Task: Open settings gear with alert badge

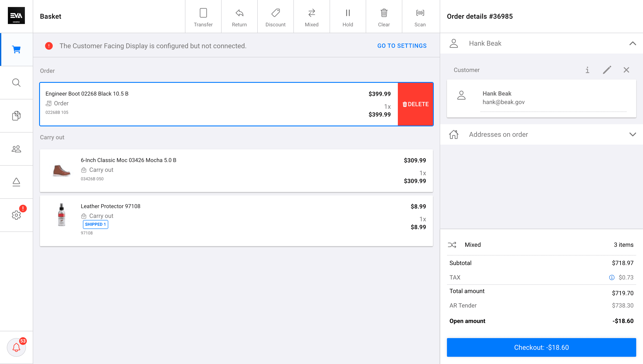Action: coord(16,215)
